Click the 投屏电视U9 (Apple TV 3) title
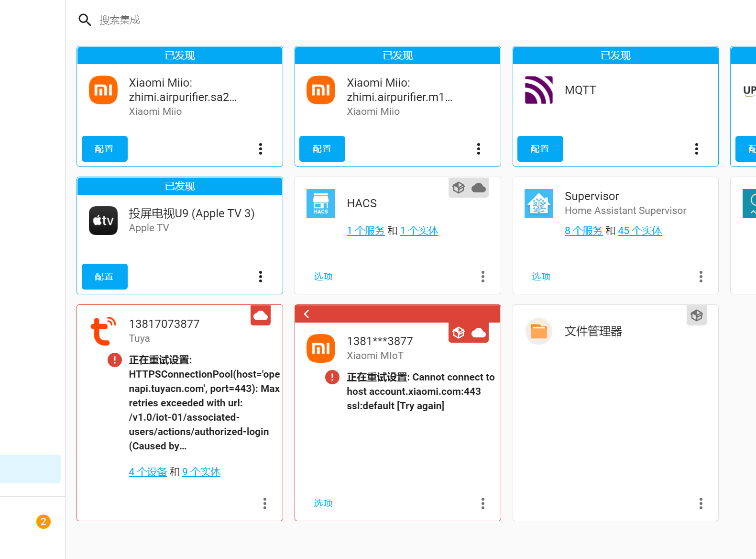Image resolution: width=756 pixels, height=559 pixels. [x=192, y=213]
